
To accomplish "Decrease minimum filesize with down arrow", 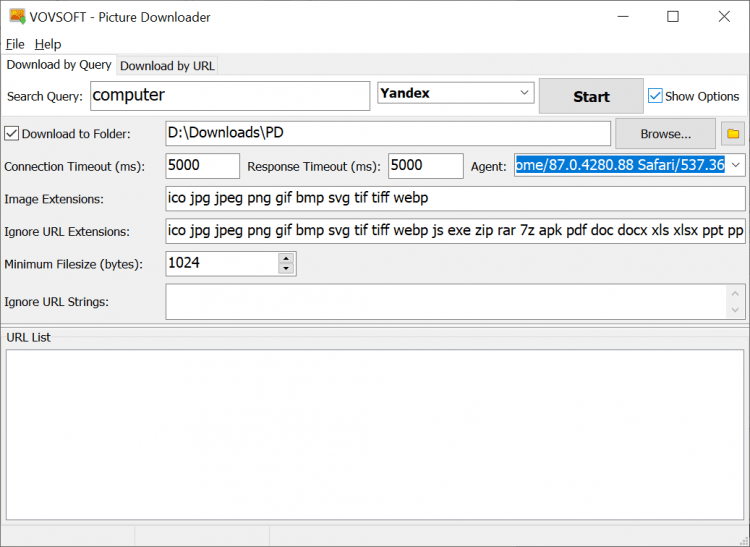I will [286, 269].
